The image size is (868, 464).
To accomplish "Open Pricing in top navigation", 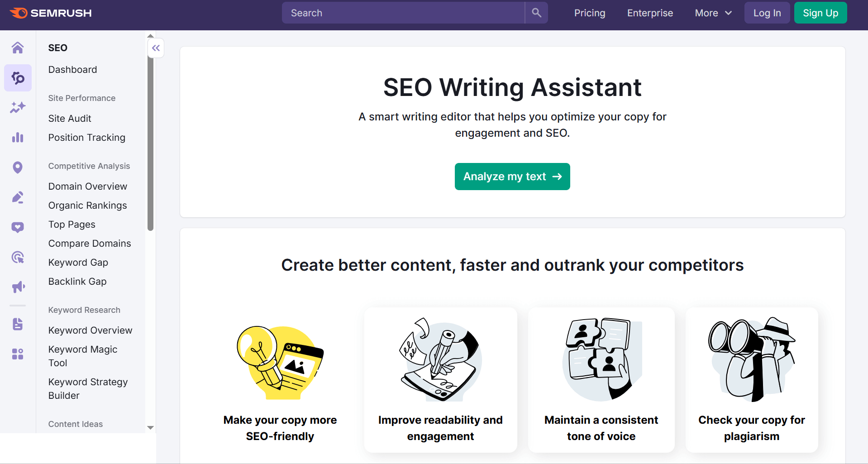I will [x=589, y=13].
